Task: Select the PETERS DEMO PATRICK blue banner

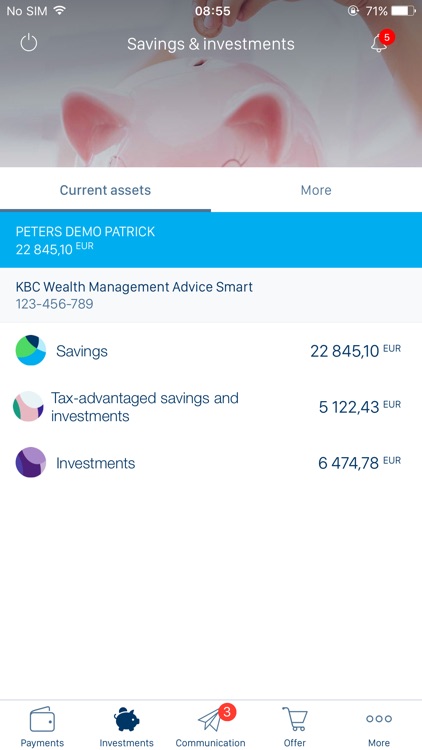Action: coord(211,240)
